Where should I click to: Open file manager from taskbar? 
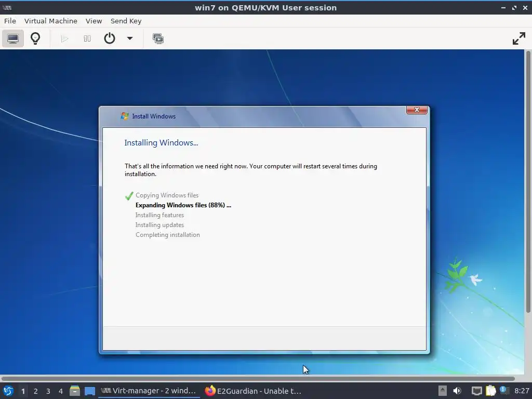tap(75, 391)
